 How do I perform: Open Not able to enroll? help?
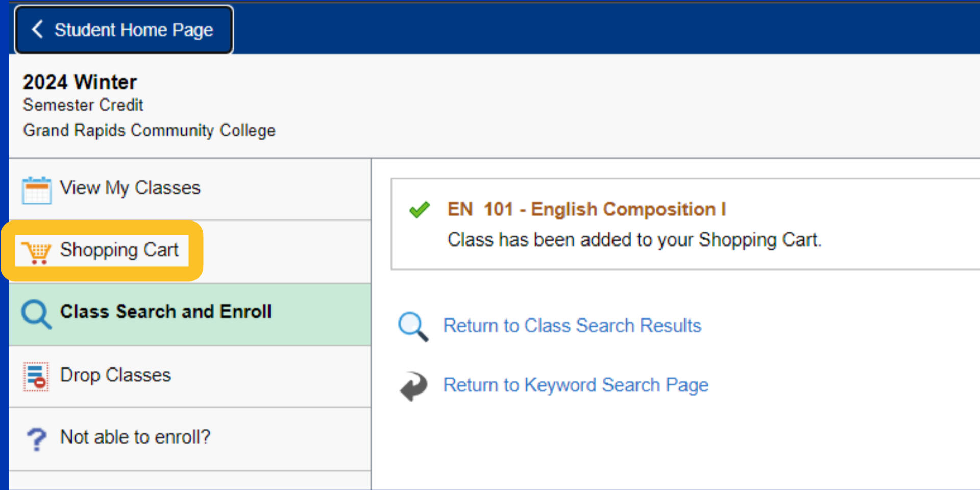point(135,437)
